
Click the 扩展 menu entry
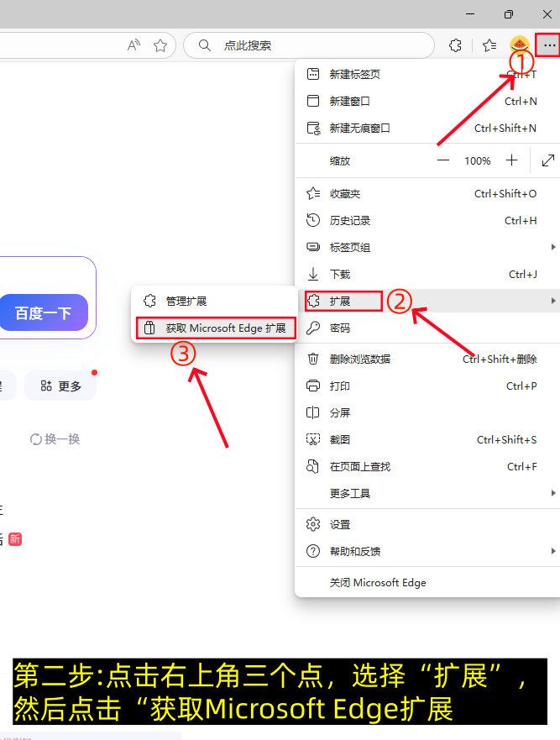[427, 301]
